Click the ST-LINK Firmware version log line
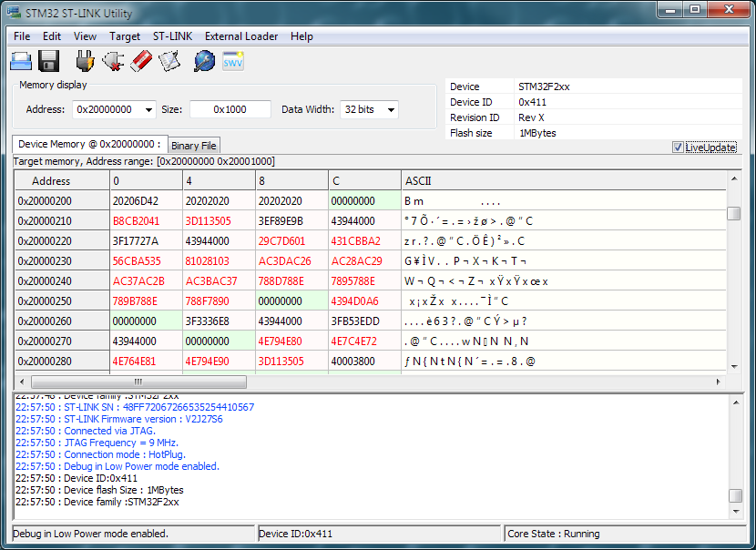Viewport: 756px width, 550px height. [x=119, y=419]
